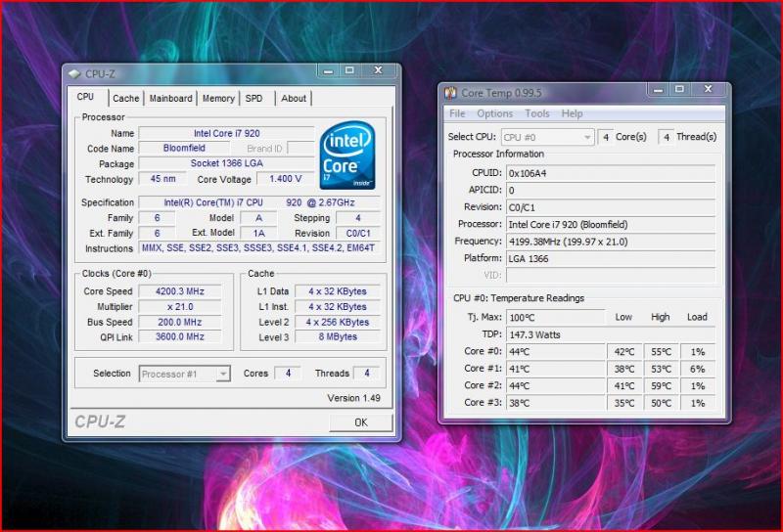The height and width of the screenshot is (532, 783).
Task: Click the Core #2 high temperature 59°C
Action: [661, 385]
